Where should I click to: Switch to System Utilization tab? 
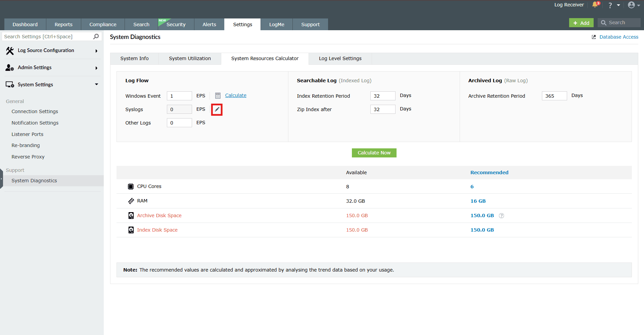pos(190,58)
